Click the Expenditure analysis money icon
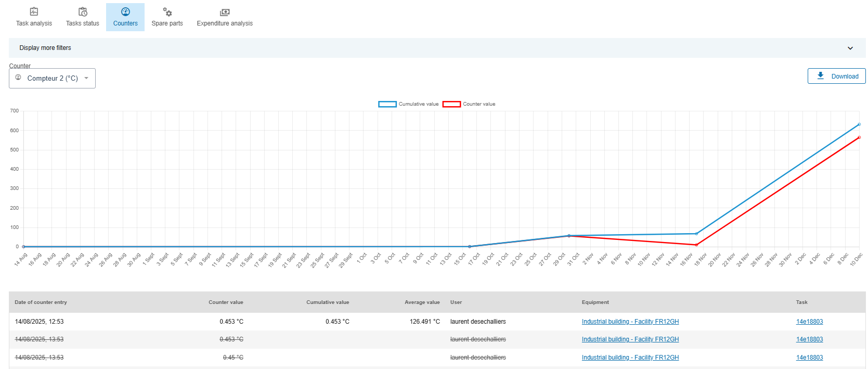Image resolution: width=868 pixels, height=369 pixels. pos(225,12)
